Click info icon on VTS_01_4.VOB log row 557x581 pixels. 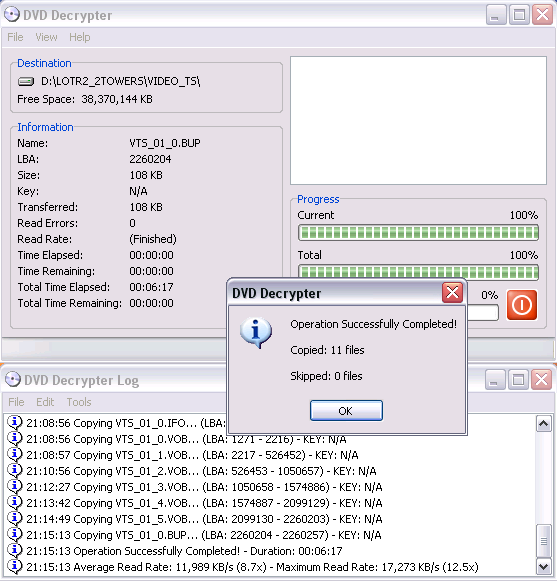[x=15, y=503]
